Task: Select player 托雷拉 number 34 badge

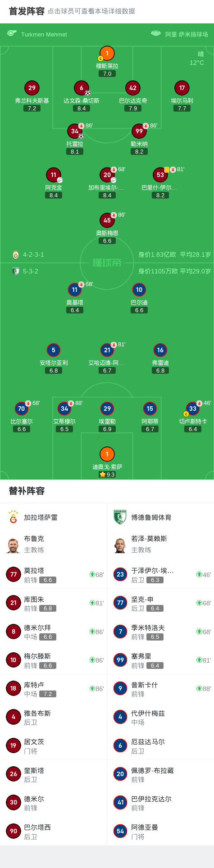Action: (x=75, y=131)
